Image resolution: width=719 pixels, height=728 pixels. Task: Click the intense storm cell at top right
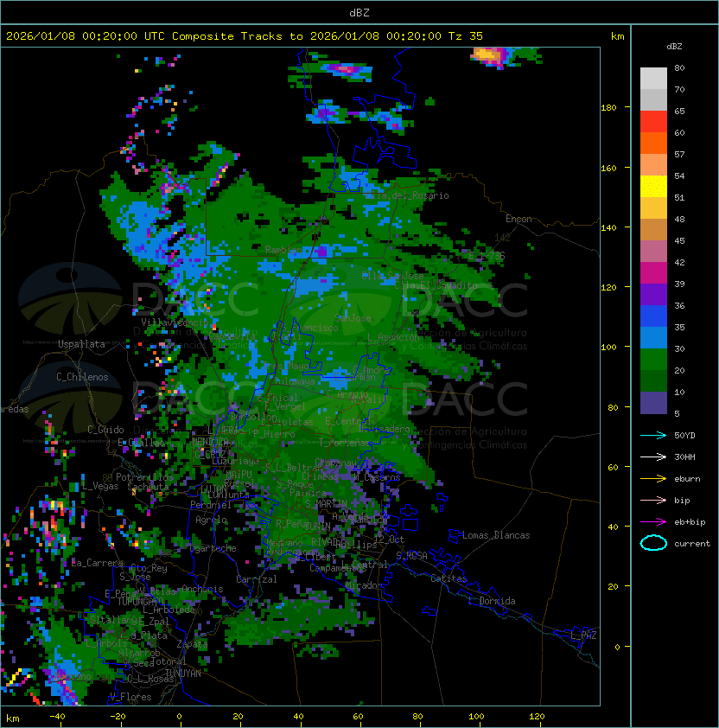click(488, 56)
